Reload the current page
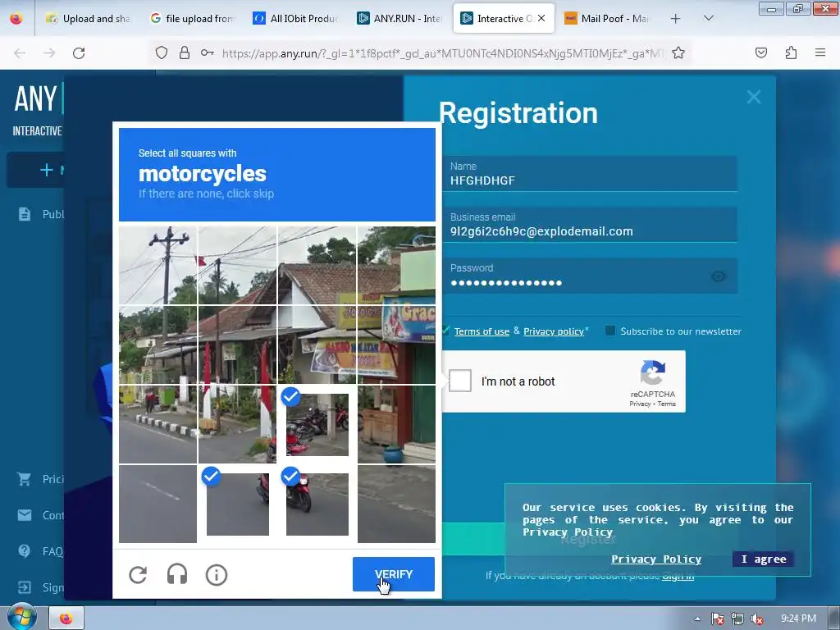The image size is (840, 630). (x=79, y=53)
